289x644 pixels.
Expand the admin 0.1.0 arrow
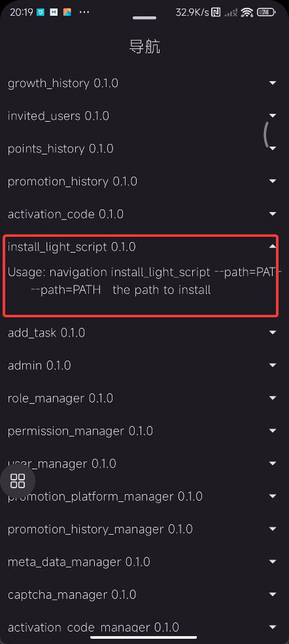click(273, 365)
